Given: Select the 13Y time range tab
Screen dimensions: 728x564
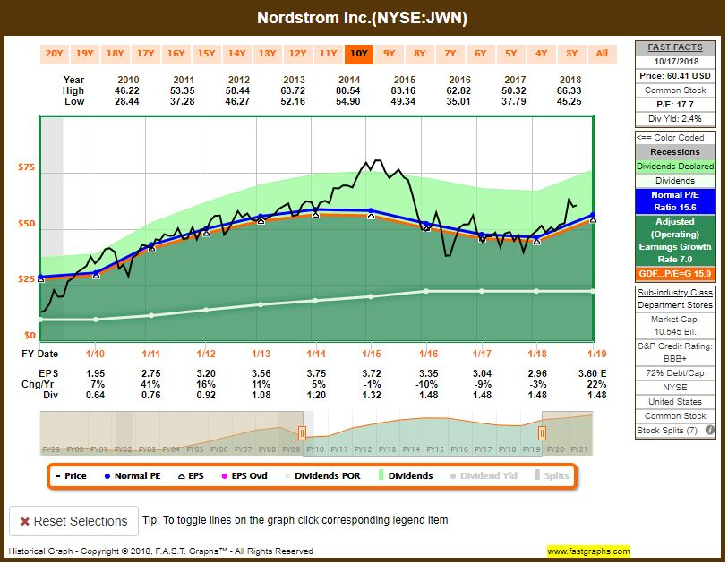Looking at the screenshot, I should tap(268, 54).
